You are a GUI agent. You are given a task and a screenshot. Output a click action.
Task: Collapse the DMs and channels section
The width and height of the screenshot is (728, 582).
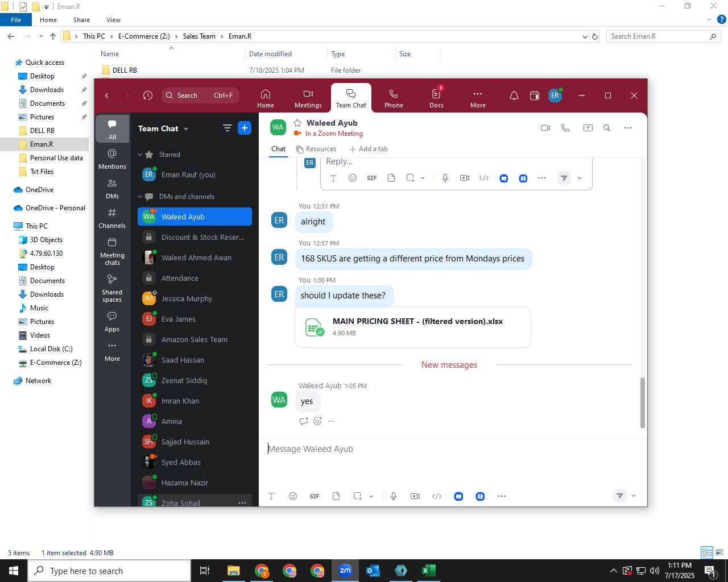(x=140, y=197)
